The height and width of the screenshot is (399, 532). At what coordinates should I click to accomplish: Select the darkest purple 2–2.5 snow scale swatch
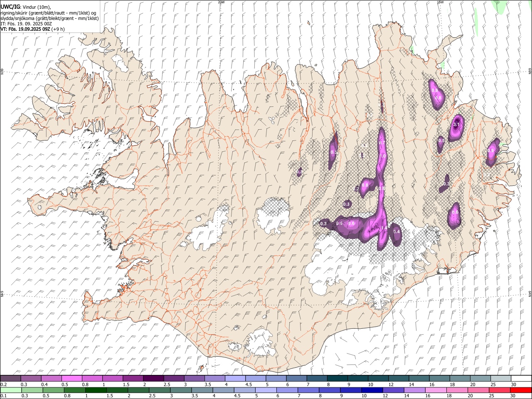[153, 379]
